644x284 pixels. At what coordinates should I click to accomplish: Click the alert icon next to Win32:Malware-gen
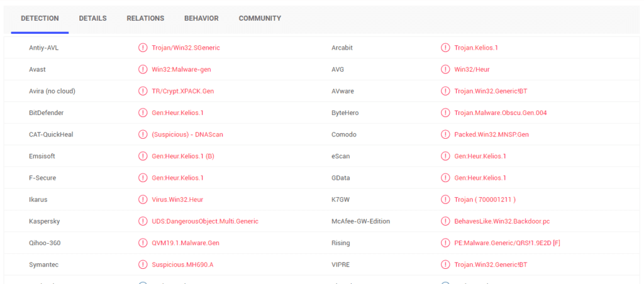(143, 70)
